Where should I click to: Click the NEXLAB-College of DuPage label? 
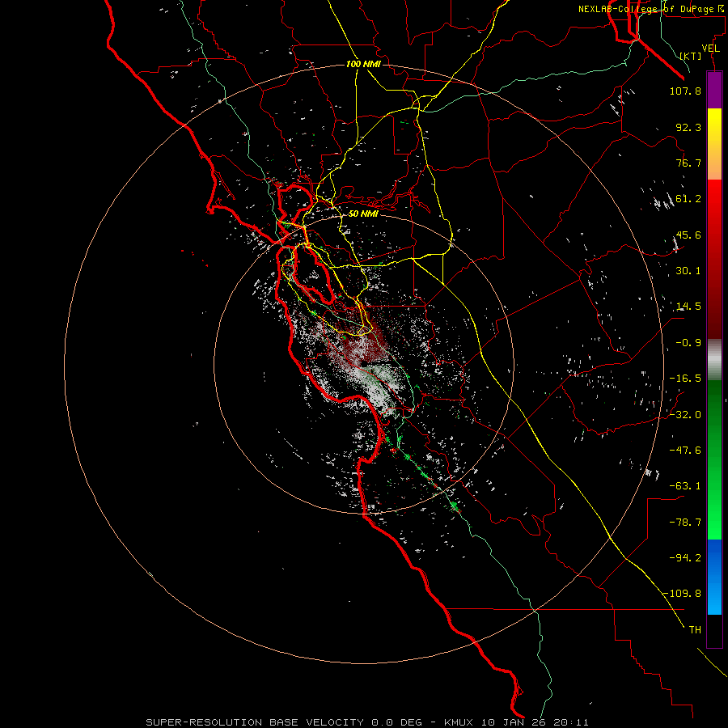(x=650, y=9)
